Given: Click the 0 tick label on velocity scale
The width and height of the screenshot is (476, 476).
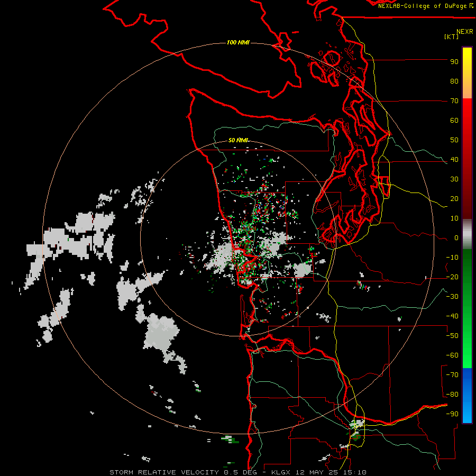Looking at the screenshot, I should tap(456, 238).
